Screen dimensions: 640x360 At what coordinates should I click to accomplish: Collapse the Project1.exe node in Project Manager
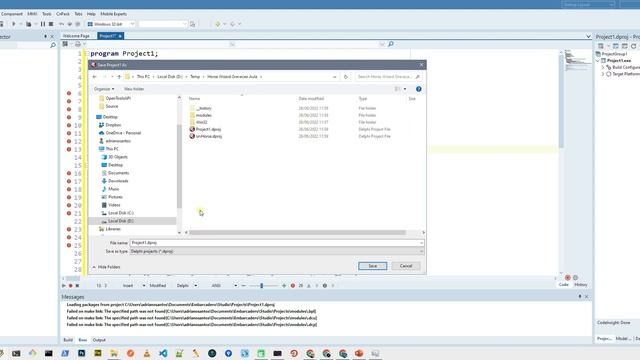[x=598, y=60]
